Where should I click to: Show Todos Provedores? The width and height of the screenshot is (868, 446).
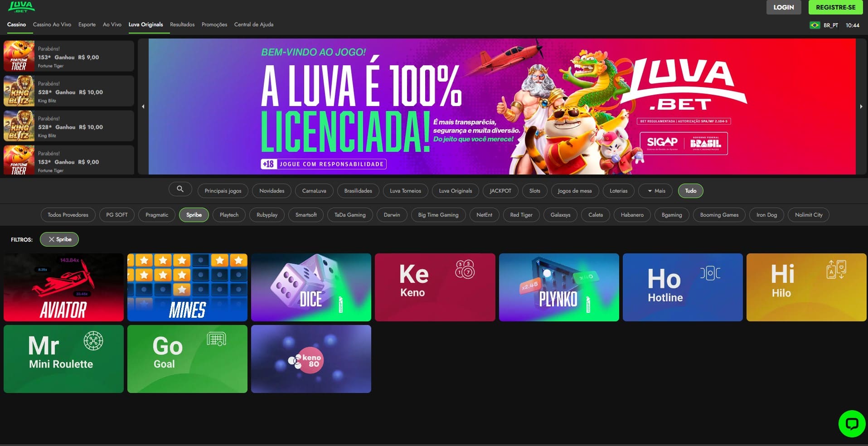(68, 215)
